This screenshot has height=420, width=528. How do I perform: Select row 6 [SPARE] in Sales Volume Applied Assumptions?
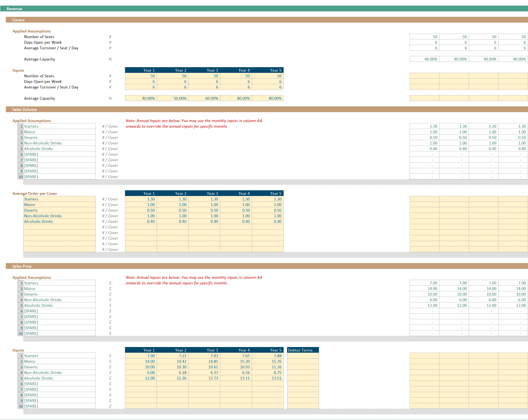coord(59,155)
